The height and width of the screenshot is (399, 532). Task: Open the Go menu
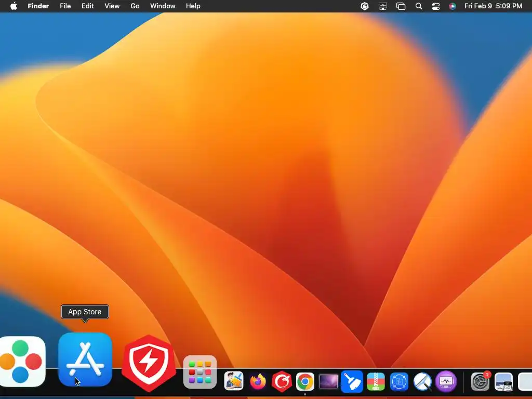135,6
